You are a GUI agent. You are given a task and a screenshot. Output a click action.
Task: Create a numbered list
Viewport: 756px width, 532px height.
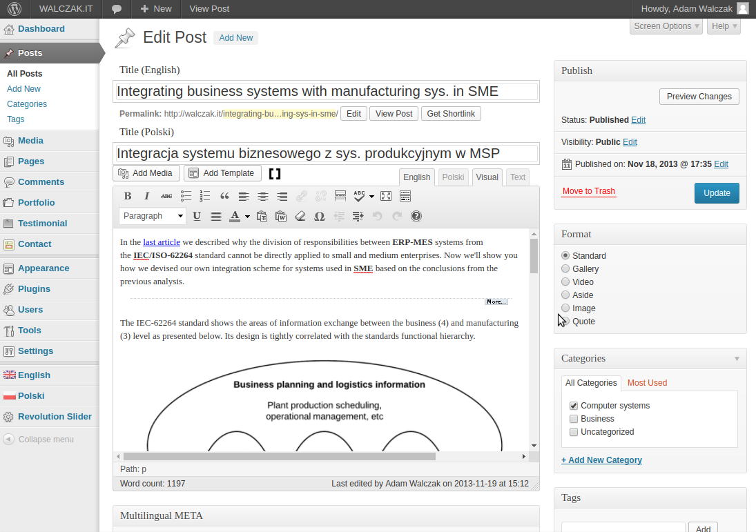tap(205, 196)
